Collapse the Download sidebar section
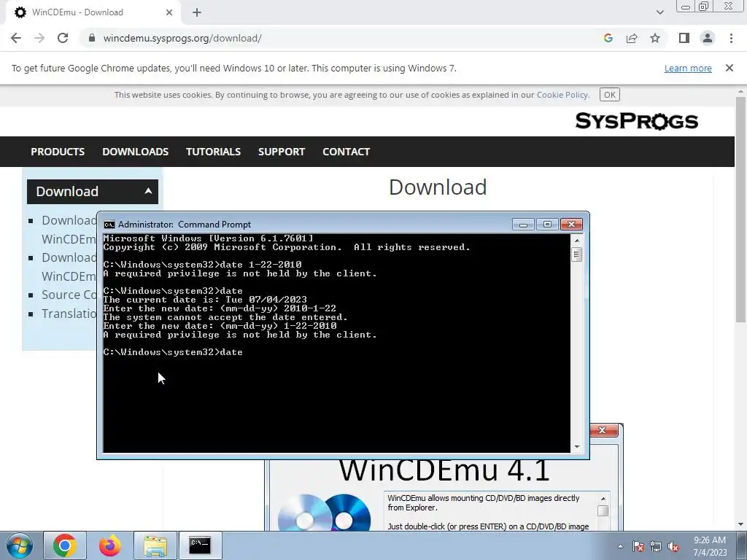The height and width of the screenshot is (560, 747). point(93,192)
